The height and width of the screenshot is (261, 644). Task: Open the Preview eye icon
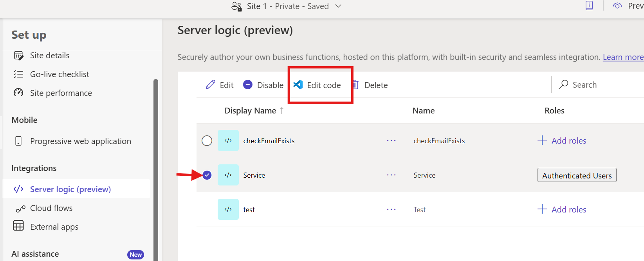click(x=617, y=6)
